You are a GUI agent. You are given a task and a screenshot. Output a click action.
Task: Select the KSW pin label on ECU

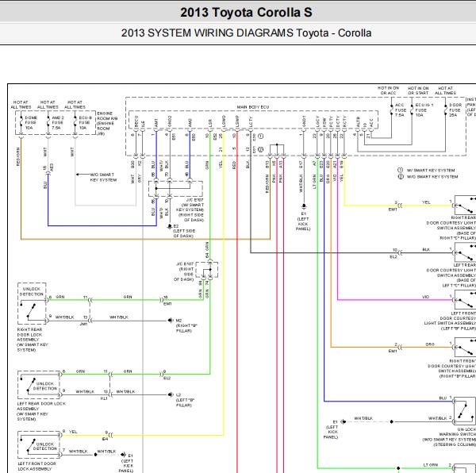pyautogui.click(x=324, y=123)
